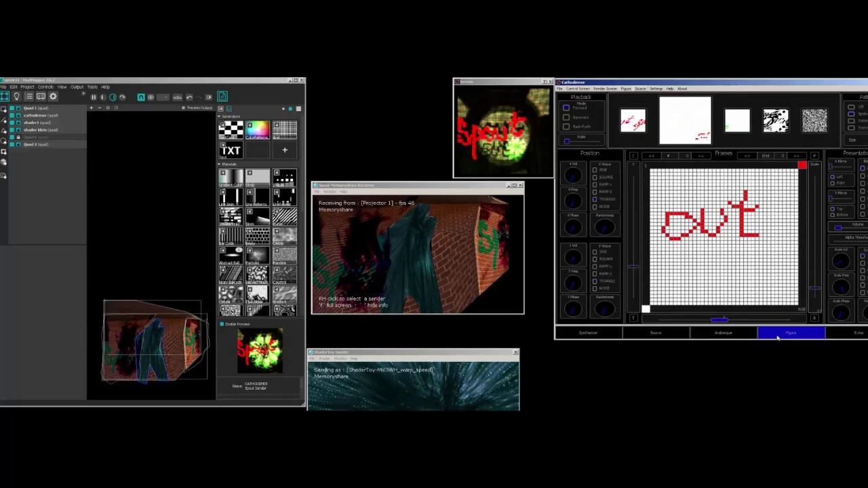Image resolution: width=868 pixels, height=488 pixels.
Task: Toggle lock on shader1 layer
Action: click(18, 123)
